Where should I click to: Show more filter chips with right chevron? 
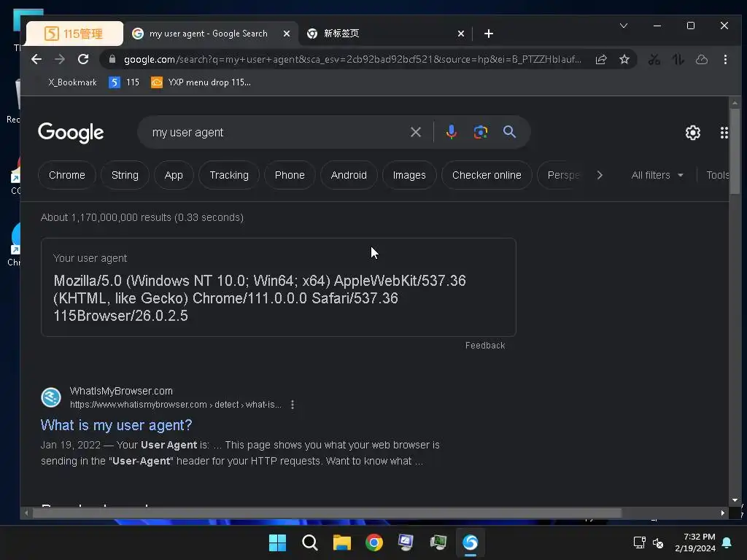(600, 175)
